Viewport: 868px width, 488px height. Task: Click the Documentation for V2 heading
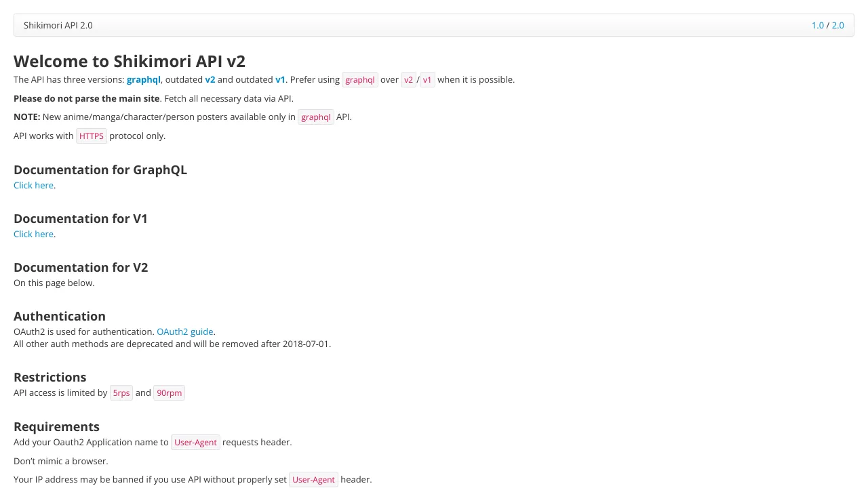(81, 267)
